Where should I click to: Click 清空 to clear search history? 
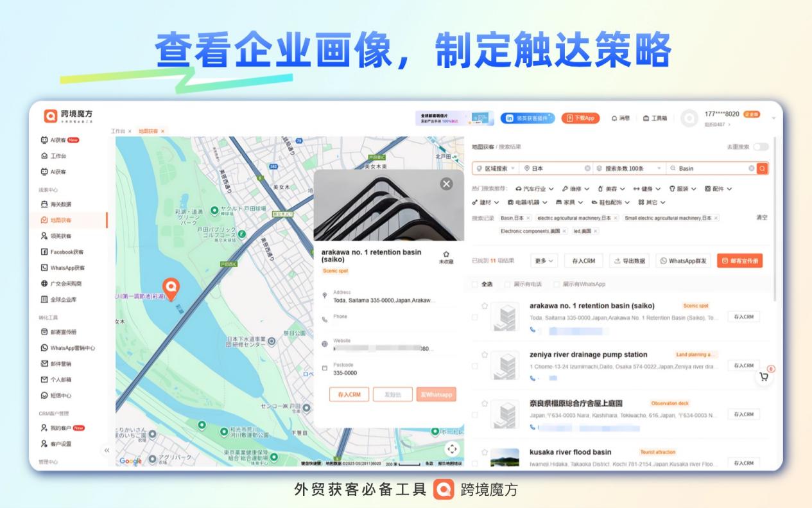click(x=761, y=218)
